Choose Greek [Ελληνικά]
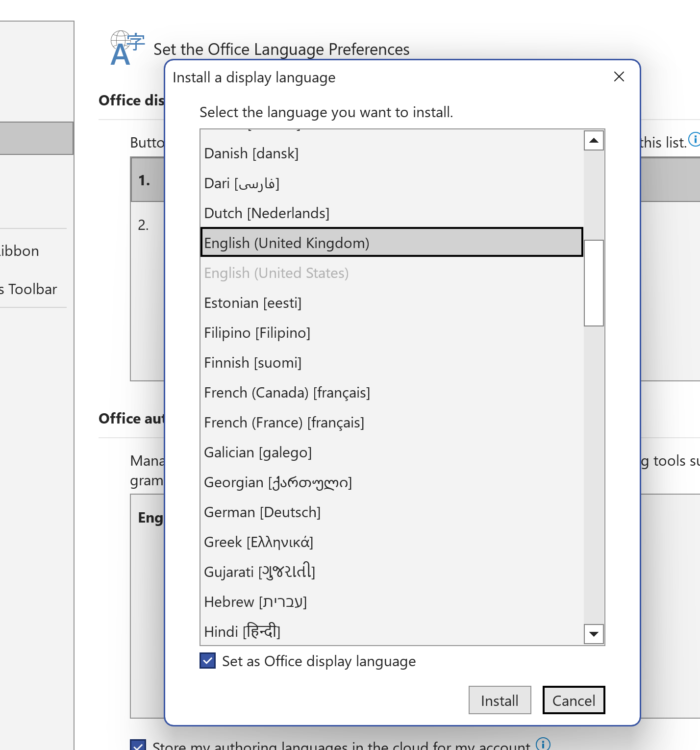 pos(392,542)
